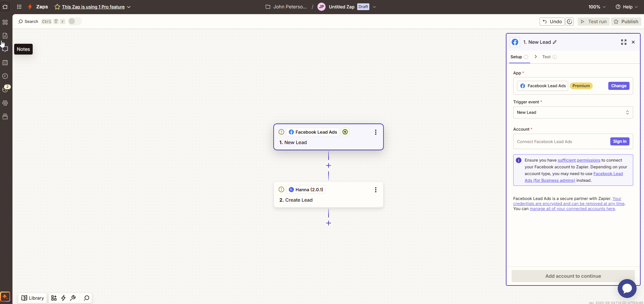Switch to the Setup tab

[x=519, y=57]
